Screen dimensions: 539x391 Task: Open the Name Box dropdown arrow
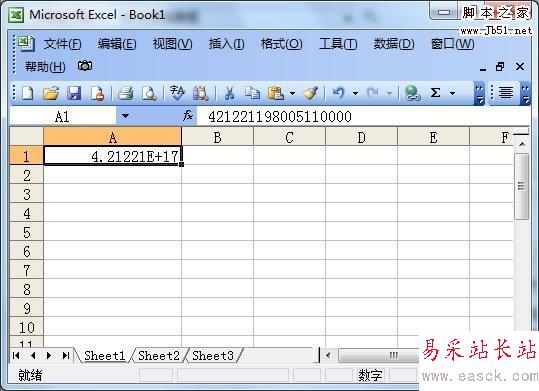pos(125,116)
